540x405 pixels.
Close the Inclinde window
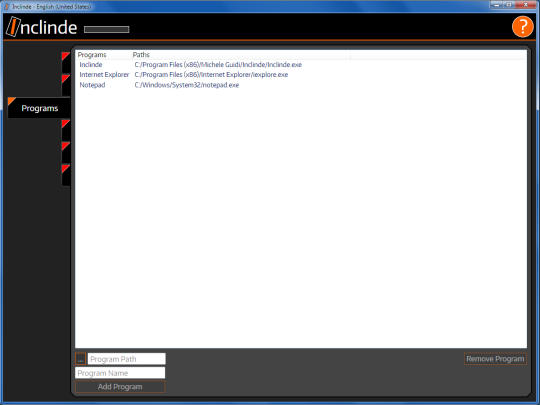[526, 5]
